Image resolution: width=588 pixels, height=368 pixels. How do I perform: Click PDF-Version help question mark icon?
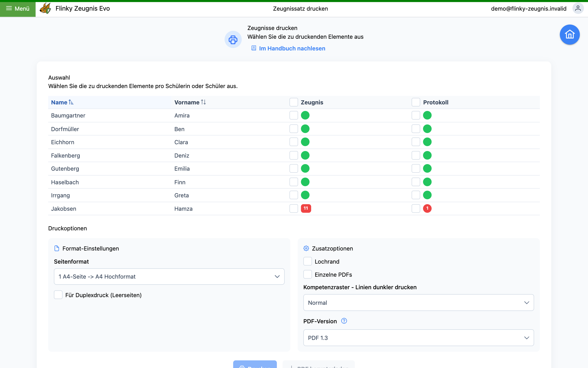click(344, 321)
